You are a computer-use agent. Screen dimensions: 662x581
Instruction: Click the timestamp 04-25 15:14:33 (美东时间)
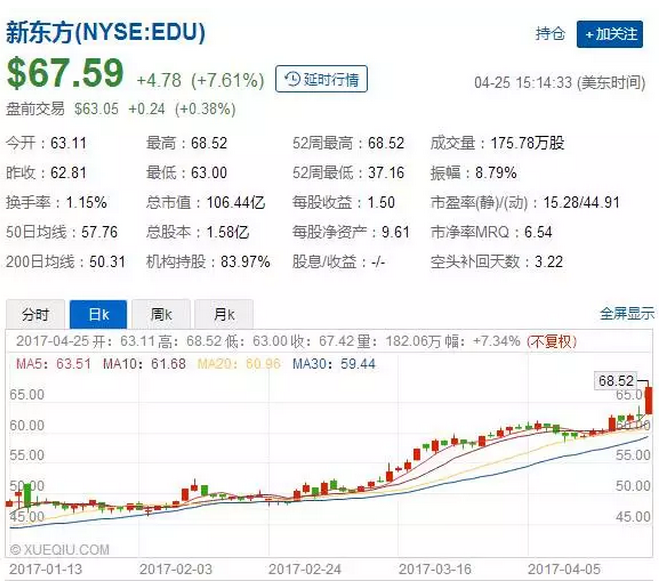[x=560, y=83]
